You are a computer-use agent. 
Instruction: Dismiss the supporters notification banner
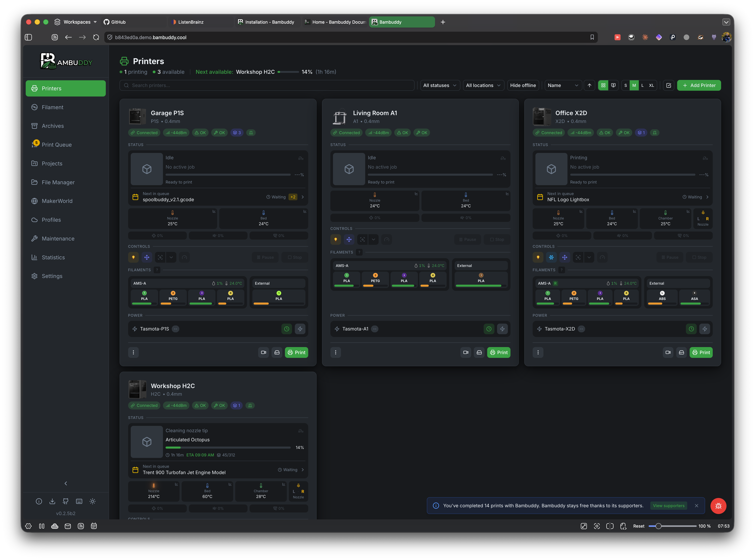696,506
